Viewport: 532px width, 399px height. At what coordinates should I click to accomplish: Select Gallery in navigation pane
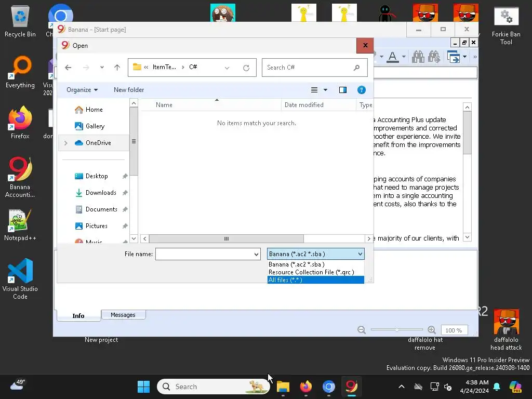[x=95, y=126]
